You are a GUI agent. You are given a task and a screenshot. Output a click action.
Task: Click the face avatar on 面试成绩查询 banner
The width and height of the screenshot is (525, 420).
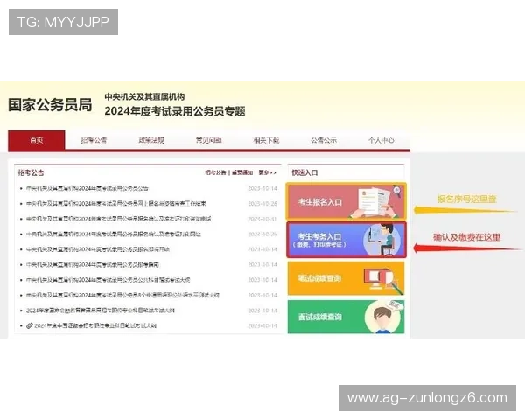point(383,317)
